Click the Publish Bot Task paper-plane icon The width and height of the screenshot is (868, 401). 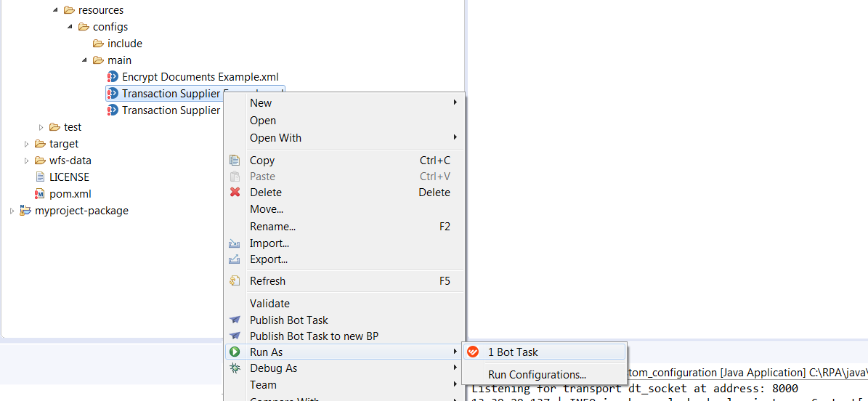click(x=235, y=320)
